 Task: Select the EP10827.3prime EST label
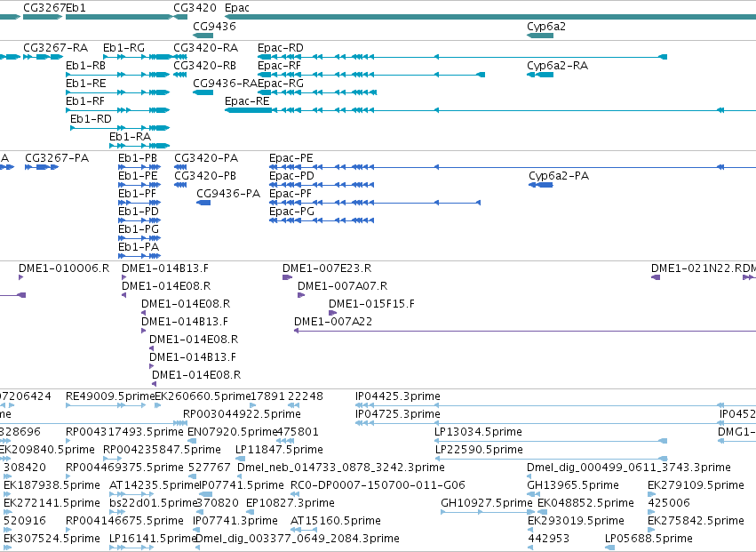pos(290,504)
